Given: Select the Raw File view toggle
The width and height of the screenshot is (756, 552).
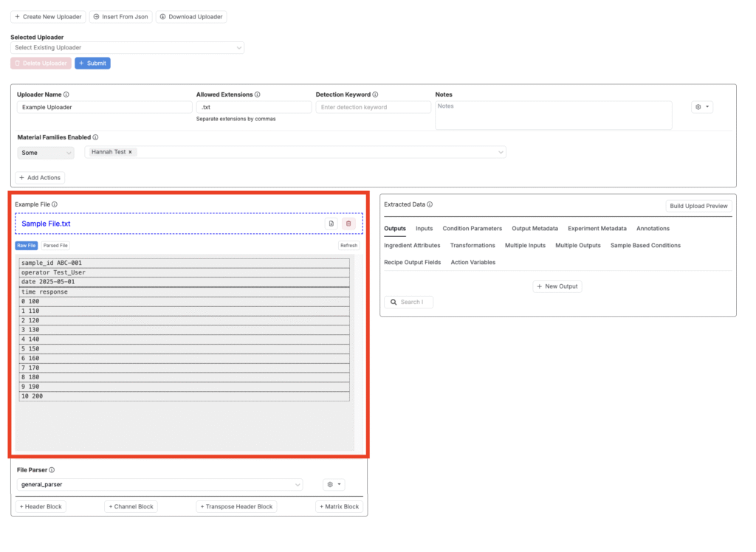Looking at the screenshot, I should (26, 246).
